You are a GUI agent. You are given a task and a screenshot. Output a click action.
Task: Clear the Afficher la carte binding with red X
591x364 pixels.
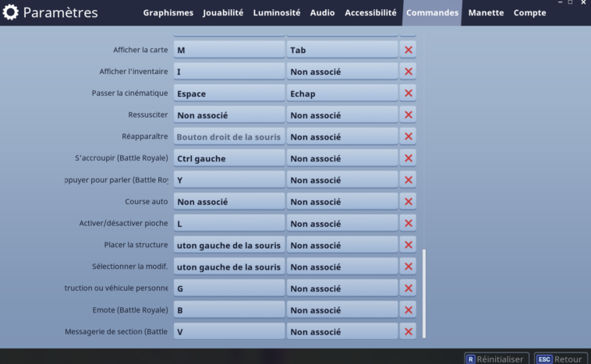click(409, 50)
